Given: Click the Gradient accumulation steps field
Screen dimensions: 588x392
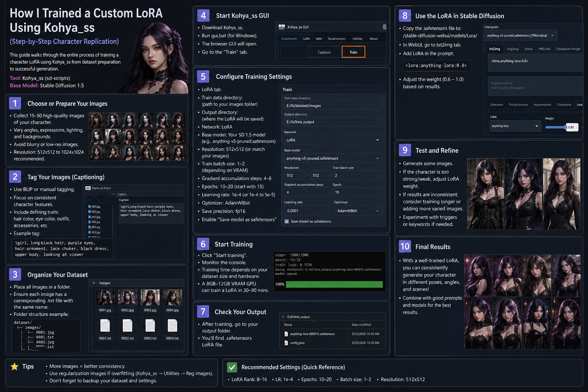Looking at the screenshot, I should [x=307, y=193].
